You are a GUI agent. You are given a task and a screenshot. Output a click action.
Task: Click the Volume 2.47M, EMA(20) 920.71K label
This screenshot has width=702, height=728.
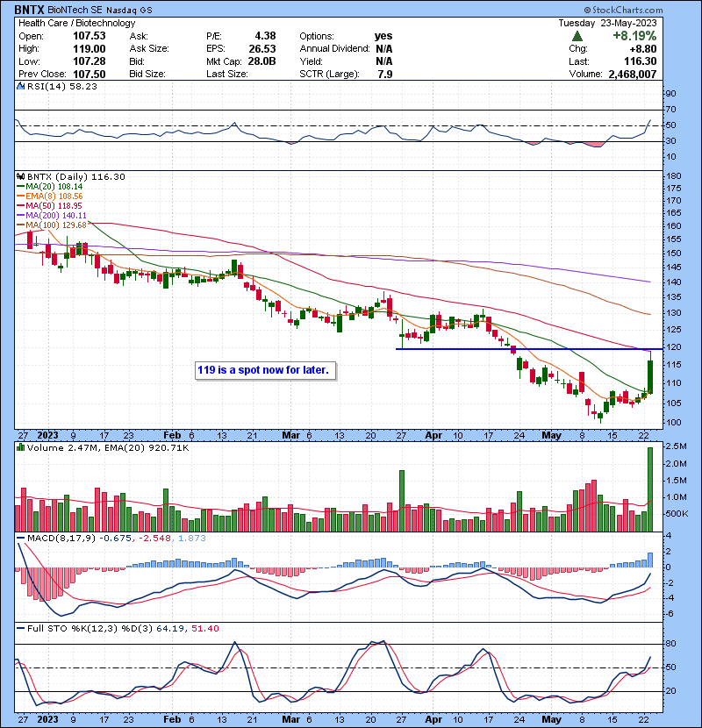coord(108,448)
